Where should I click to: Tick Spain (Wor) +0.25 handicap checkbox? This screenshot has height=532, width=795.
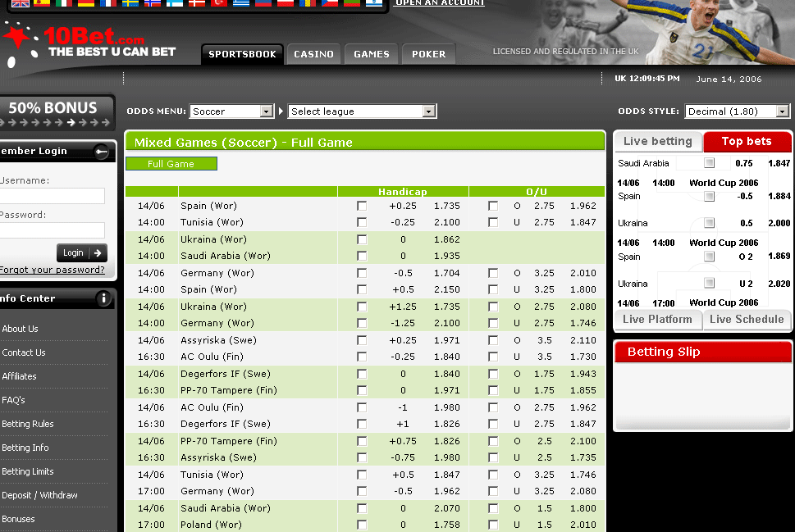pyautogui.click(x=362, y=206)
